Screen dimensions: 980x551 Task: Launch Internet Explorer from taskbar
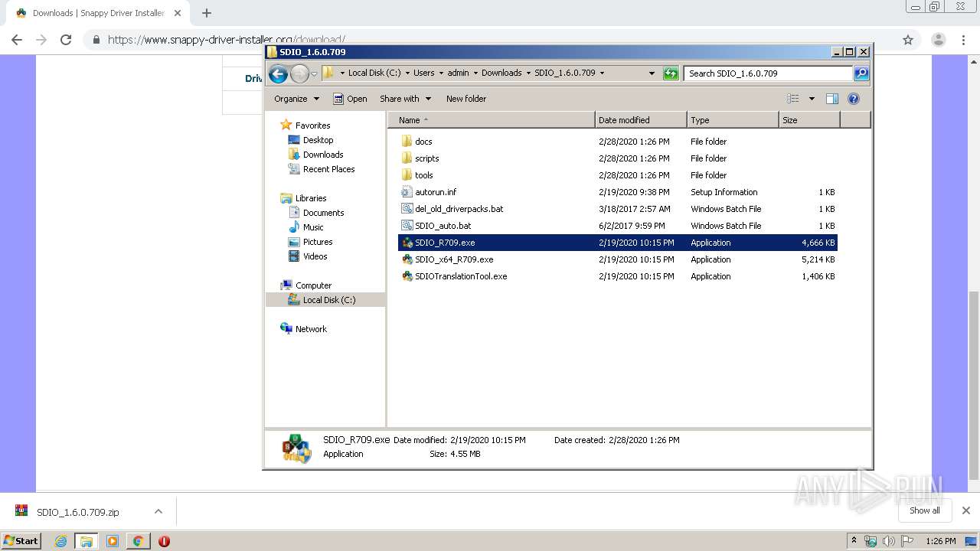60,541
